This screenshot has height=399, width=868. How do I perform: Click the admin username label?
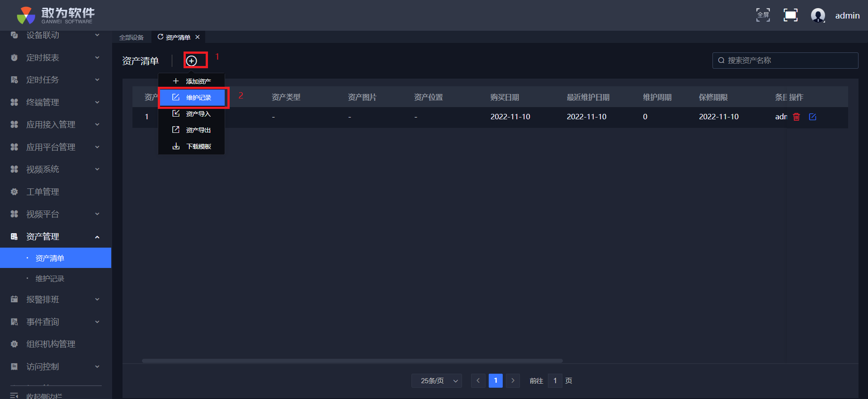tap(847, 16)
